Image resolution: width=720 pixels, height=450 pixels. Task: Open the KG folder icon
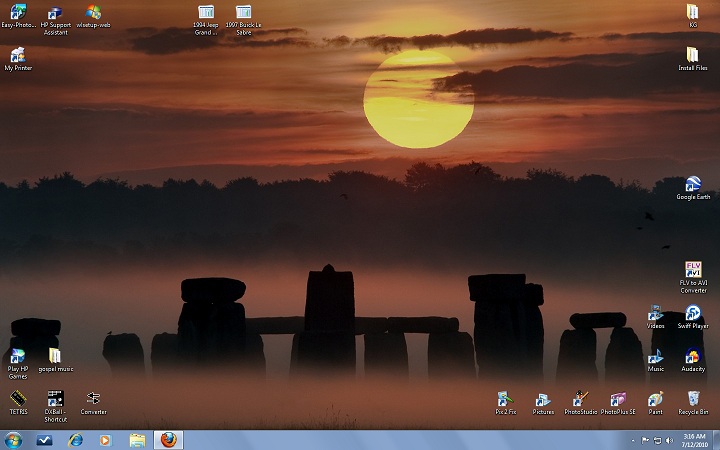(692, 16)
